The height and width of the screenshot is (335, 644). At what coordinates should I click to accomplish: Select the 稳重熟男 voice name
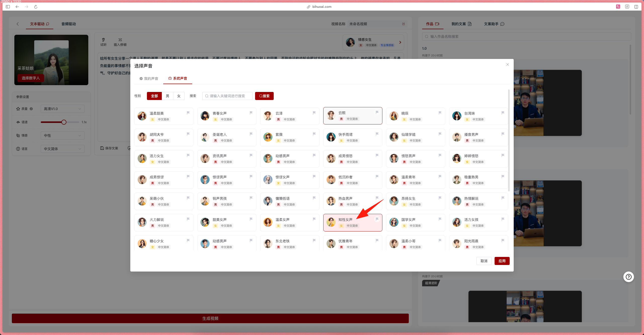coord(471,177)
